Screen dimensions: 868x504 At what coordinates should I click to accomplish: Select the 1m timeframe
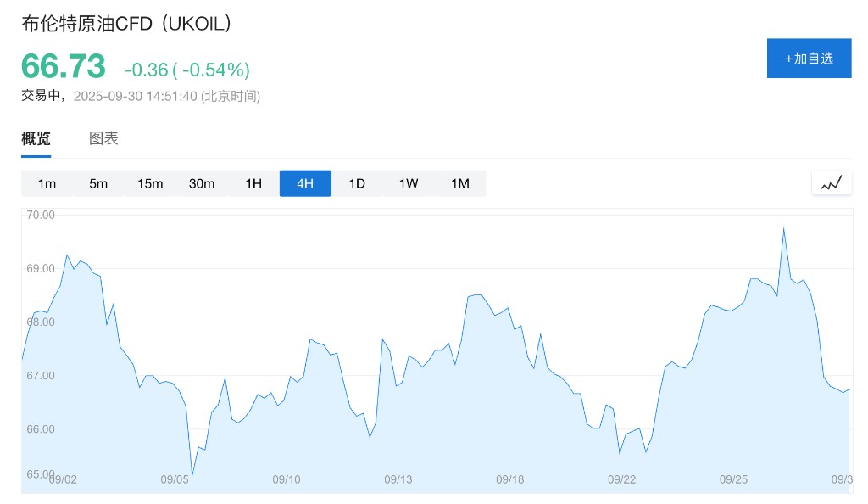click(x=47, y=183)
